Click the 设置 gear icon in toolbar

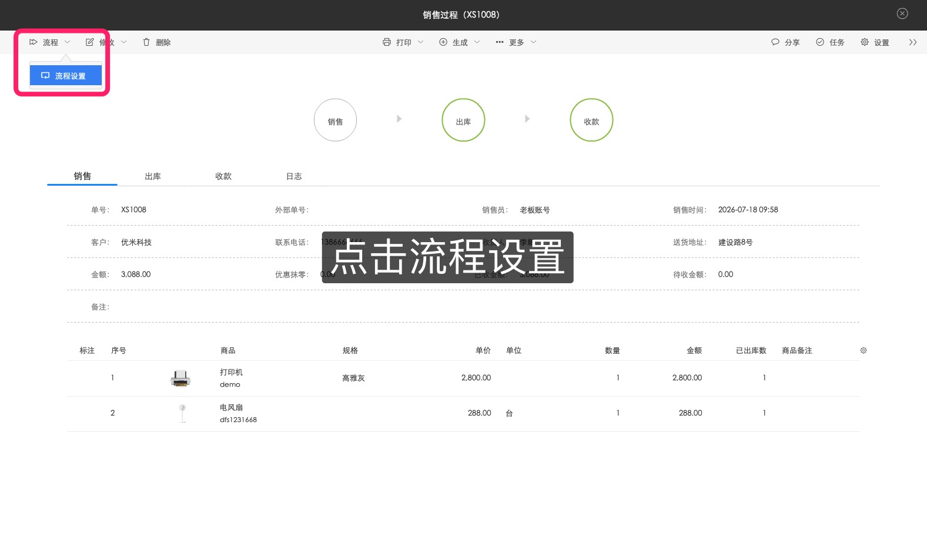pos(865,42)
